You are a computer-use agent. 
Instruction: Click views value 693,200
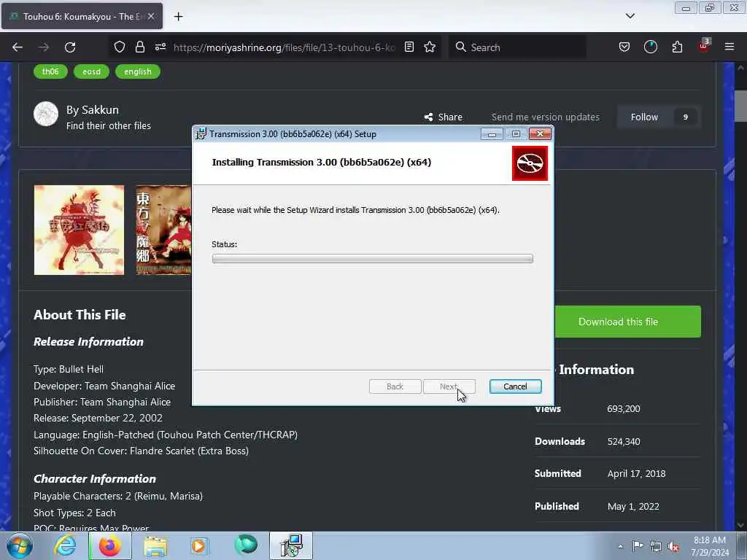[624, 408]
